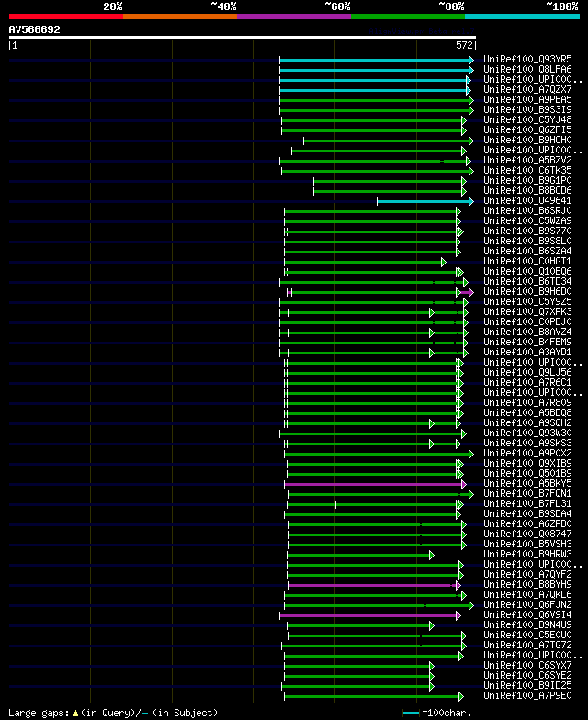
Task: Select the UniRef100_A9P0X2 label
Action: pyautogui.click(x=527, y=454)
